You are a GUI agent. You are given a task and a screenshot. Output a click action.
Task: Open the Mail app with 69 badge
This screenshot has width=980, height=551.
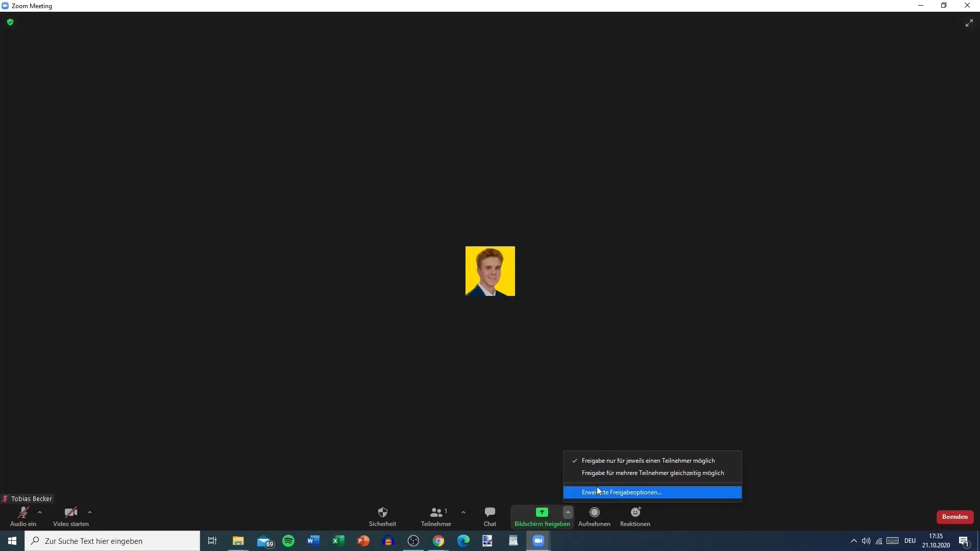click(265, 541)
